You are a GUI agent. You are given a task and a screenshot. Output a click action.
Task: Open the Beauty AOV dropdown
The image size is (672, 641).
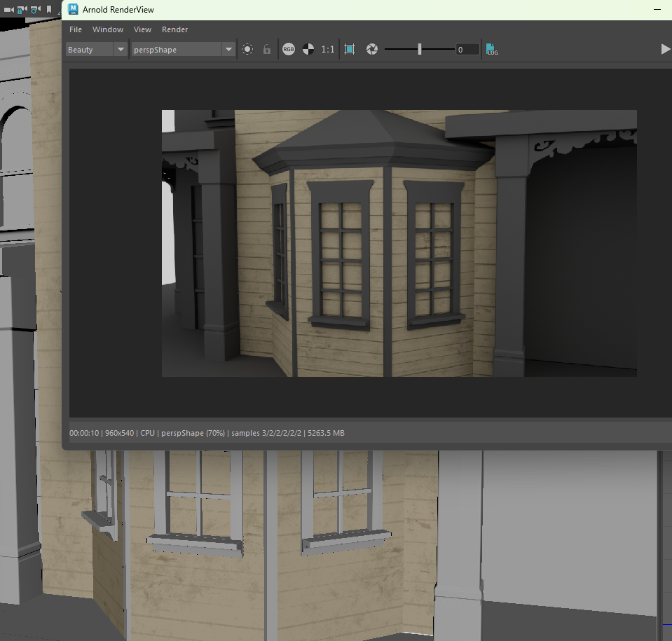click(x=89, y=50)
